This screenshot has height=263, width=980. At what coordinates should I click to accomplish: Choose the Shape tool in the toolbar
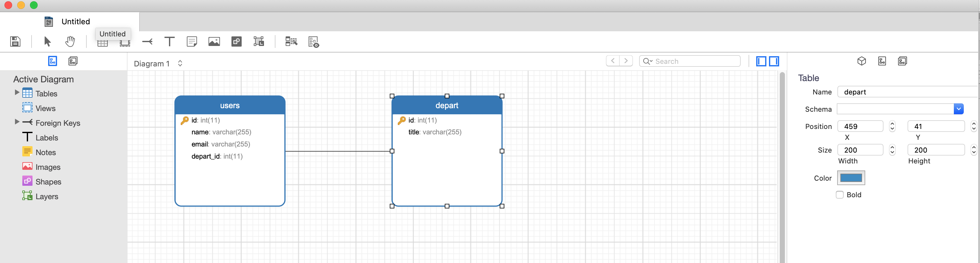tap(237, 41)
